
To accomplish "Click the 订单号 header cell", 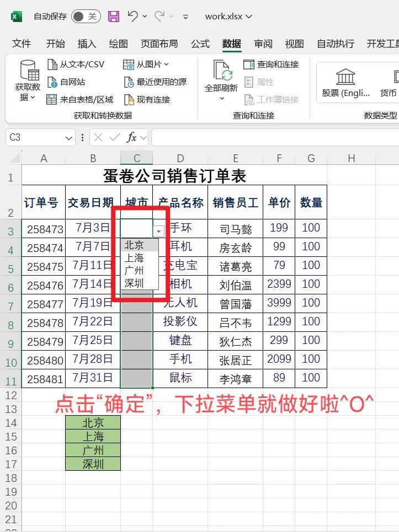I will tap(44, 202).
